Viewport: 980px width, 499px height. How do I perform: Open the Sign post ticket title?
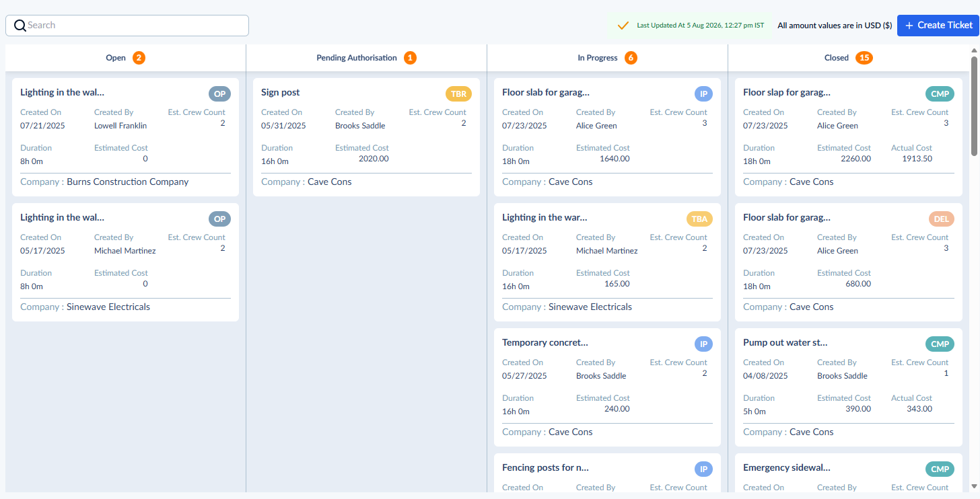pos(281,93)
